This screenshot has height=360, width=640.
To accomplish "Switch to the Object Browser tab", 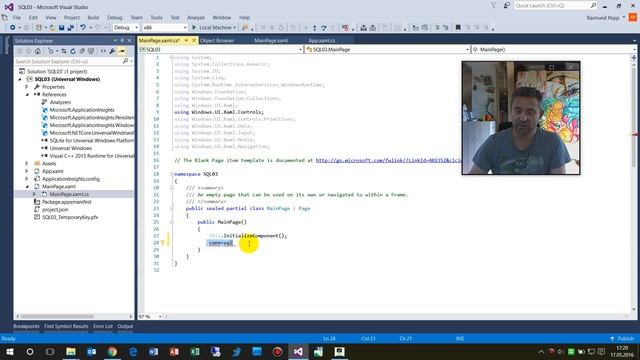I will pyautogui.click(x=217, y=40).
